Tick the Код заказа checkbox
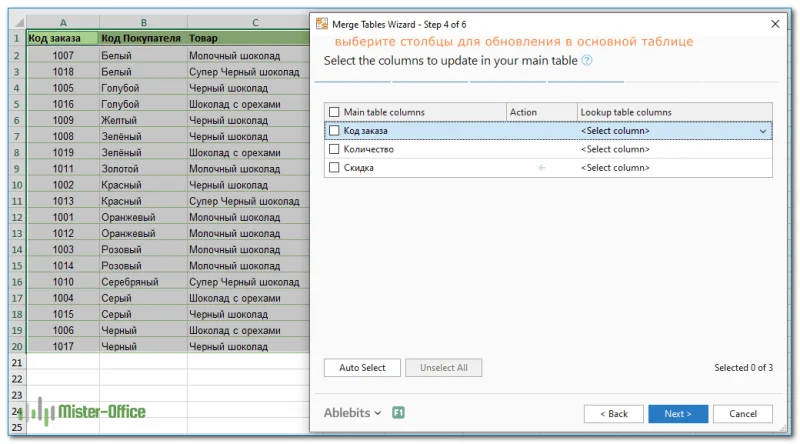Image resolution: width=800 pixels, height=444 pixels. pyautogui.click(x=334, y=130)
